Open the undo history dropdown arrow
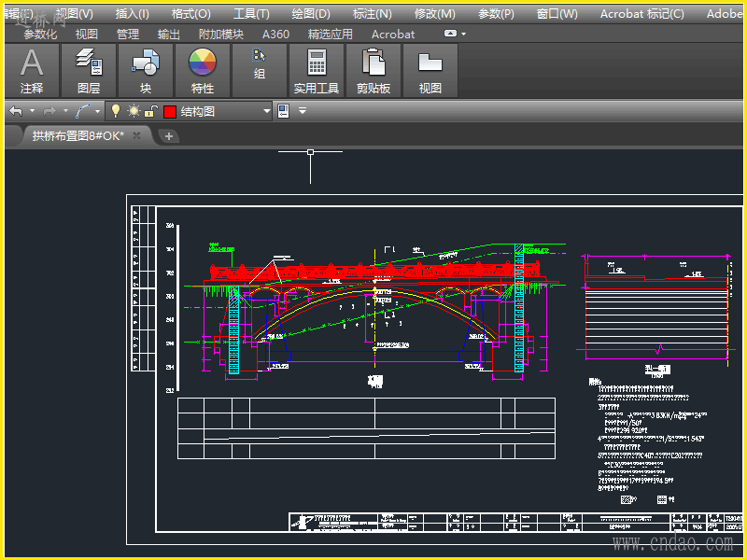Screen dimensions: 747x560 [x=32, y=111]
